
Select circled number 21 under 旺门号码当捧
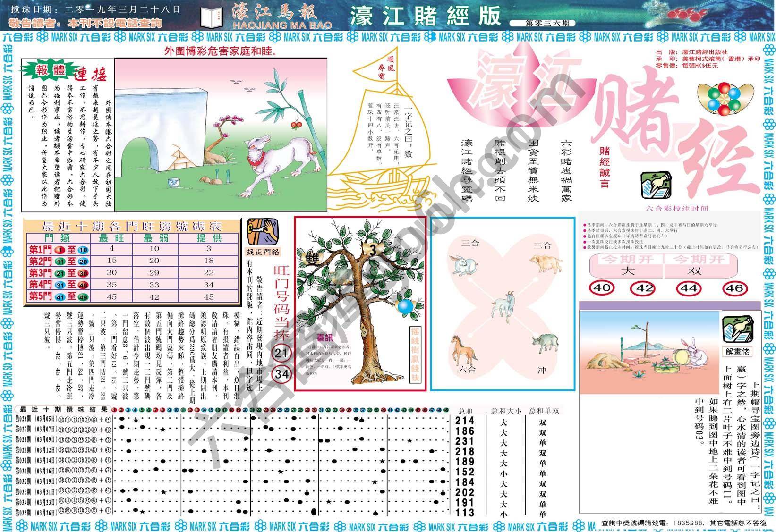pos(281,354)
